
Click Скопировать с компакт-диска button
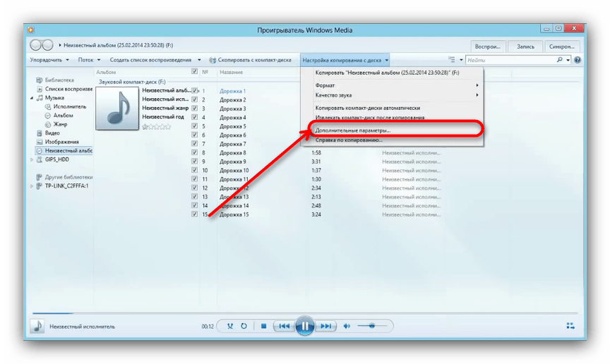tap(250, 60)
